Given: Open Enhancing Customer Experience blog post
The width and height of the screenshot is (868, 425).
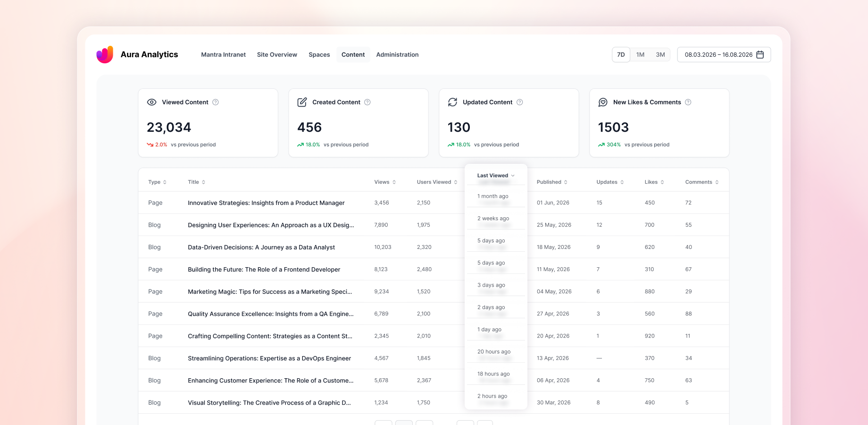Looking at the screenshot, I should click(271, 380).
